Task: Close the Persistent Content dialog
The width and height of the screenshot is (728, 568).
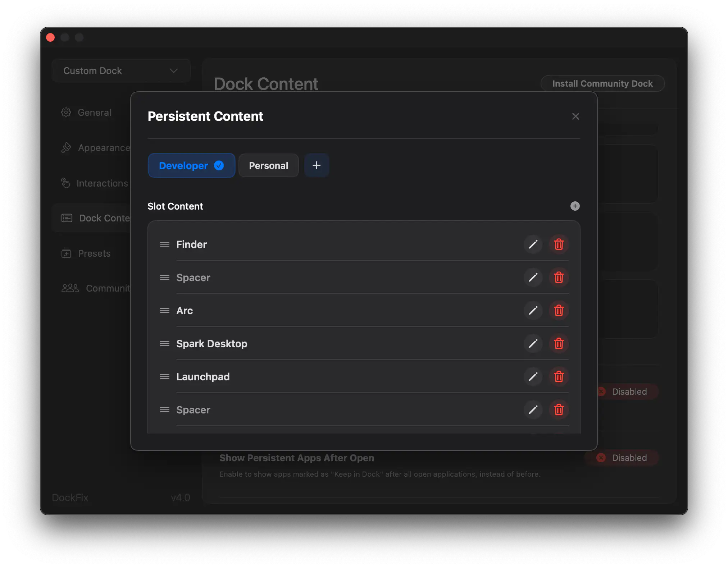Action: click(x=575, y=116)
